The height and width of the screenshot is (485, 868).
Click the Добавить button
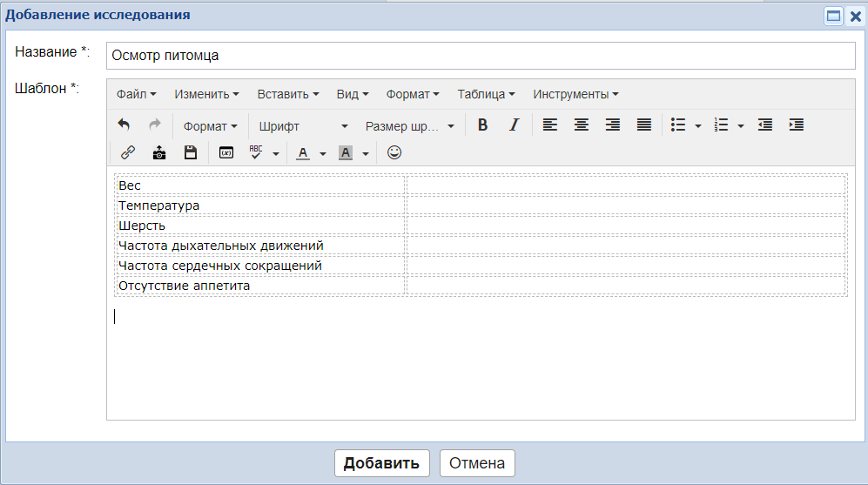[x=381, y=463]
